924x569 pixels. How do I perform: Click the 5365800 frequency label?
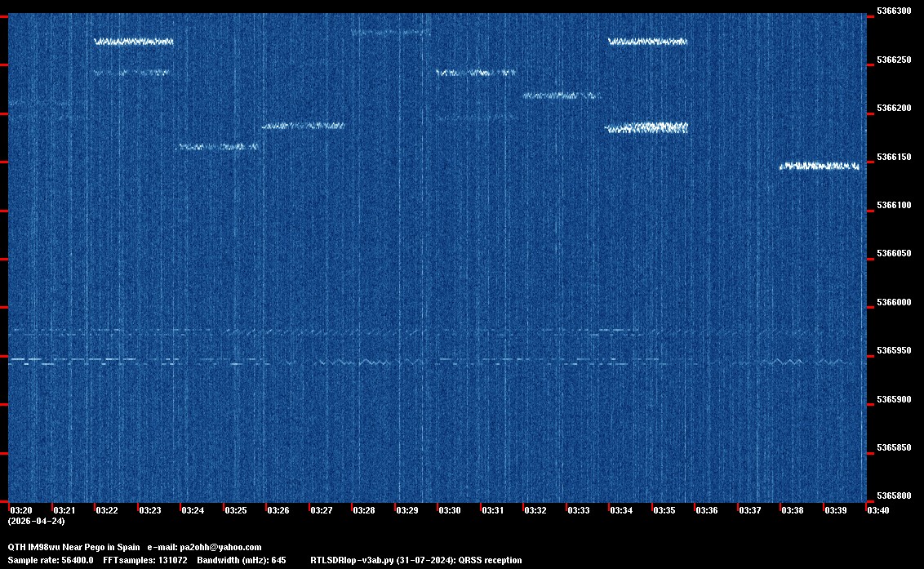(x=893, y=496)
